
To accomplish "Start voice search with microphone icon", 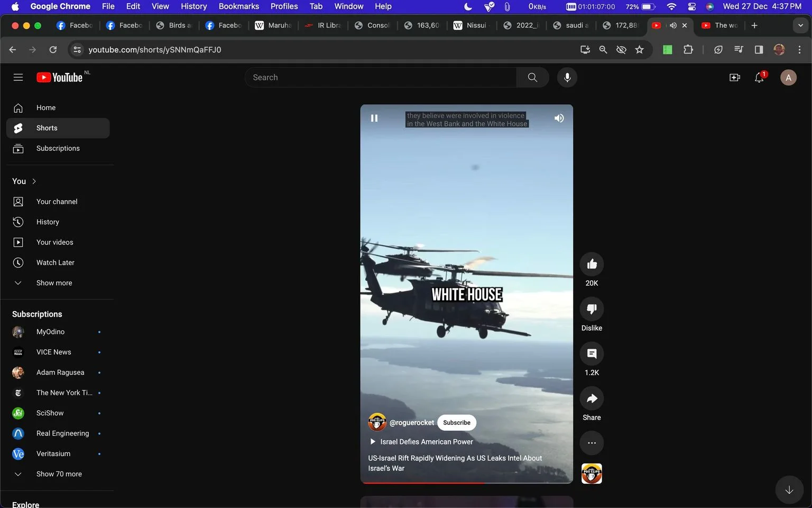I will coord(567,77).
